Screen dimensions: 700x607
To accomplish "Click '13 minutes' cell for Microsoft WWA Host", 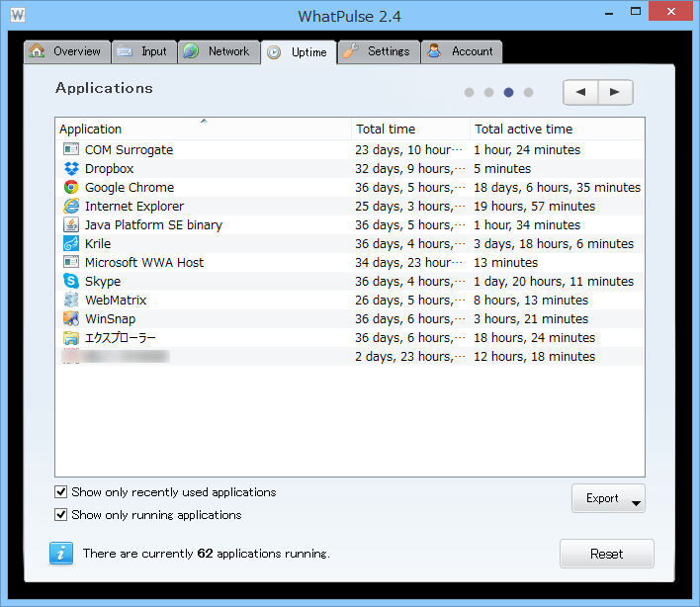I will (506, 262).
